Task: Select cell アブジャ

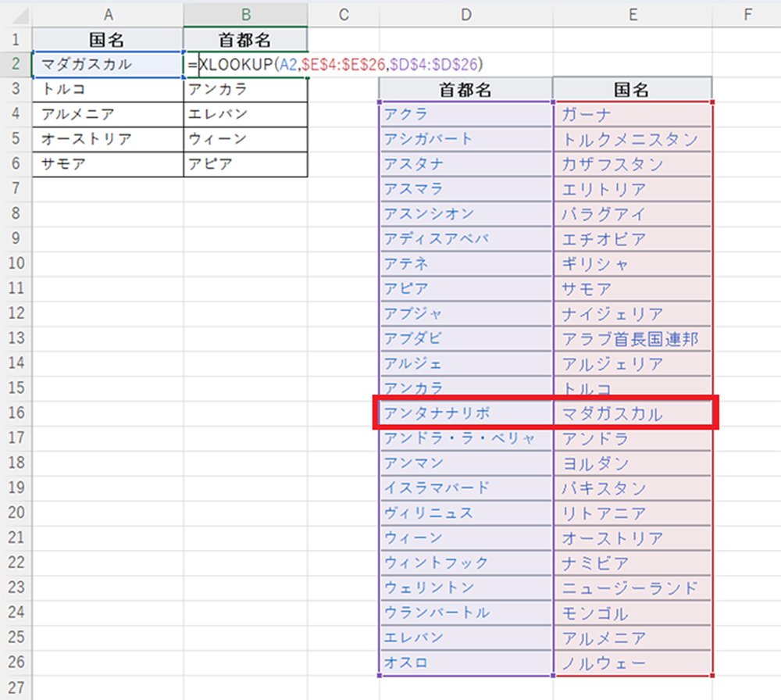Action: 466,313
